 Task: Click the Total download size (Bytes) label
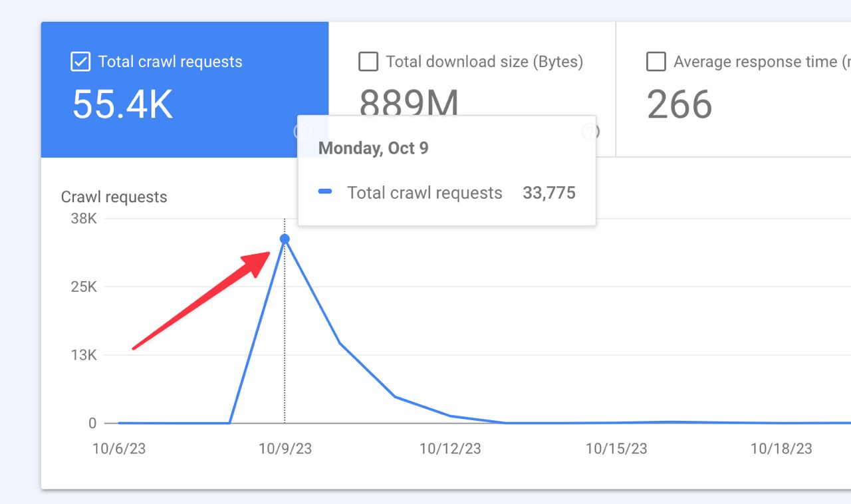point(484,62)
